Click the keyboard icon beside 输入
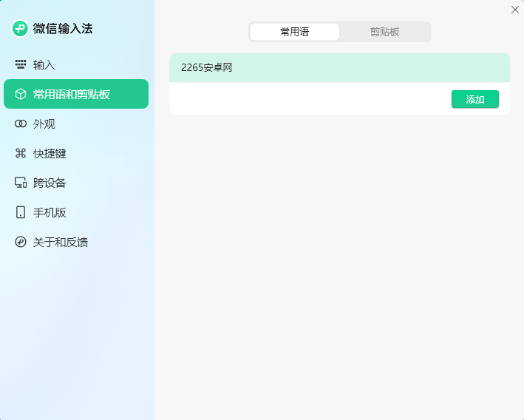The width and height of the screenshot is (524, 420). [x=21, y=65]
